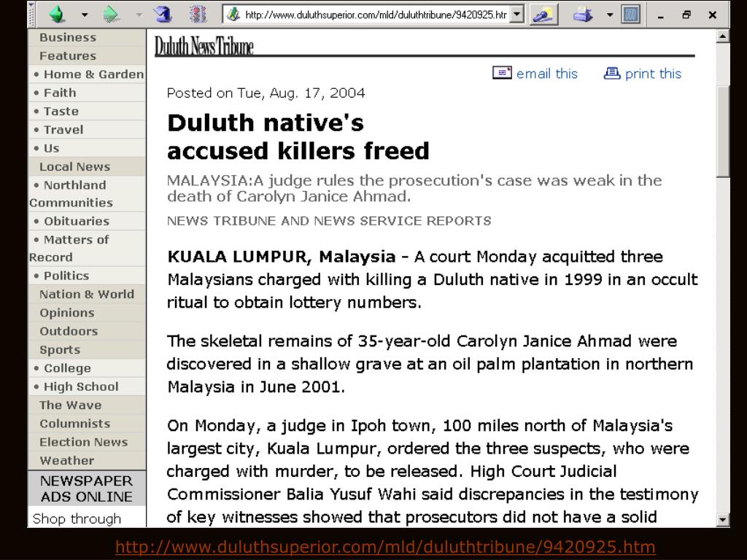Click the blue throbber icon in toolbar

point(630,15)
